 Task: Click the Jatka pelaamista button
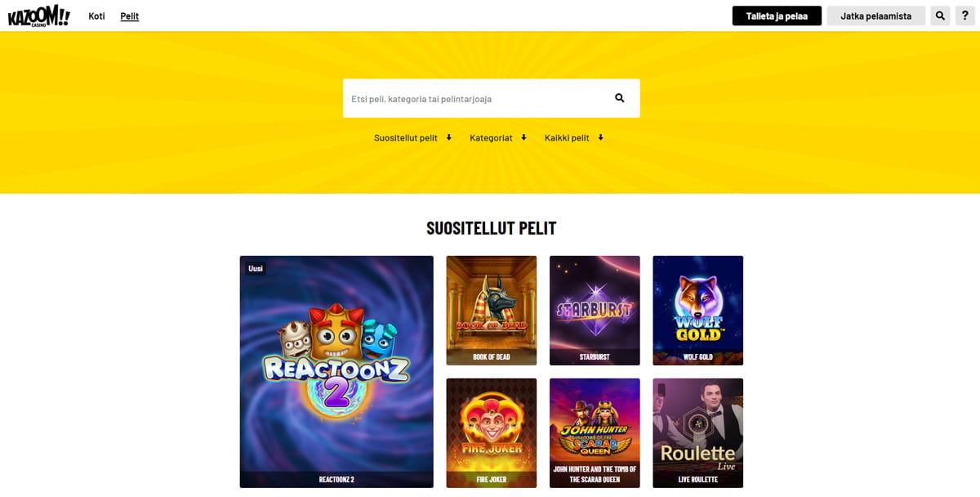coord(876,16)
